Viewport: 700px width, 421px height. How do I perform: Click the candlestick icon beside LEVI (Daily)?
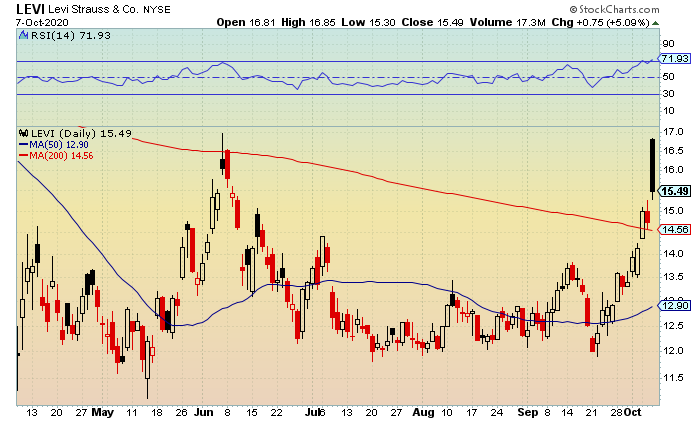click(x=23, y=133)
